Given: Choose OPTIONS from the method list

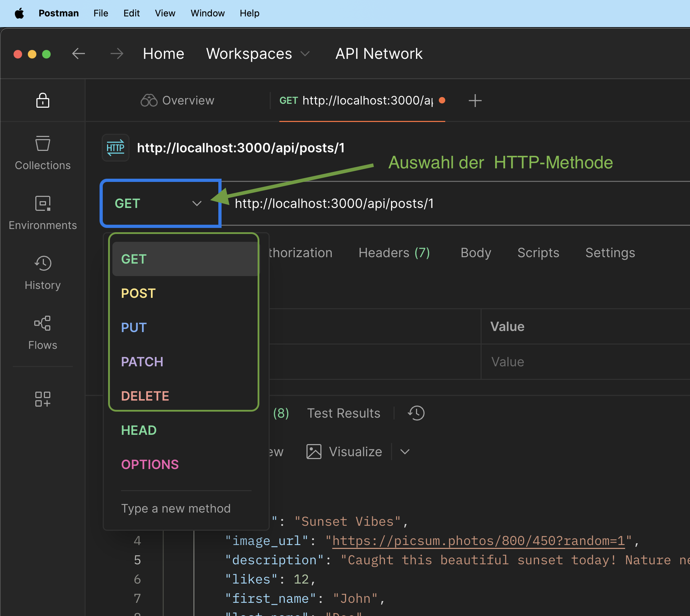Looking at the screenshot, I should (185, 464).
